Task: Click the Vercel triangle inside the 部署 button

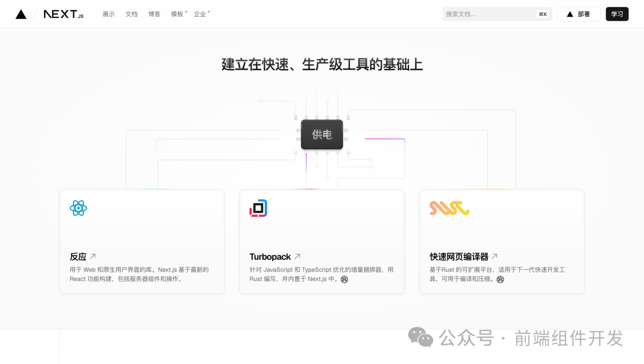Action: [569, 14]
